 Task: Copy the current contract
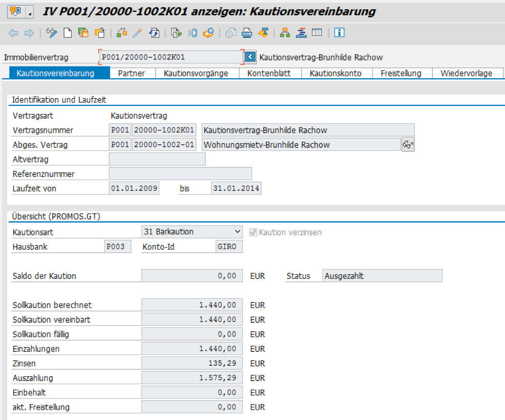(x=83, y=33)
